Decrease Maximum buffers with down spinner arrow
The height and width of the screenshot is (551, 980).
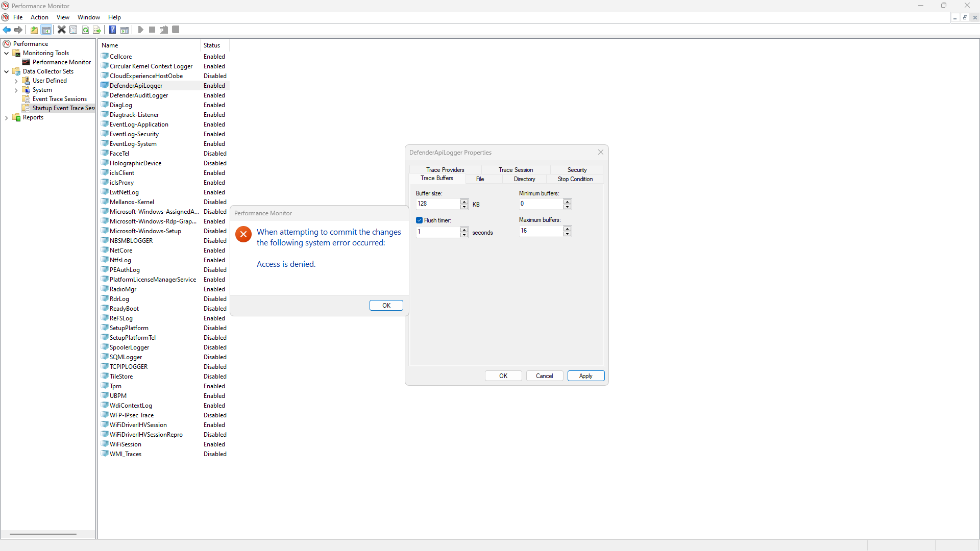[x=568, y=234]
